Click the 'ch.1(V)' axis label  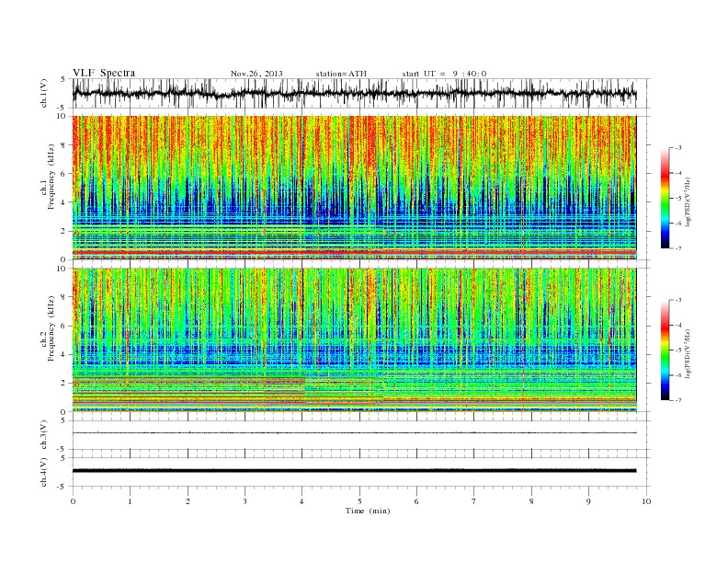45,95
